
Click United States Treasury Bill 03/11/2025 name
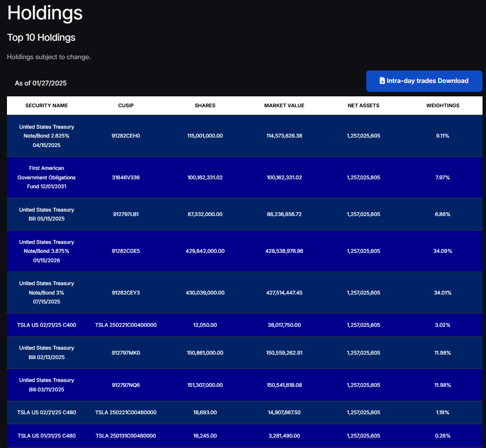47,385
